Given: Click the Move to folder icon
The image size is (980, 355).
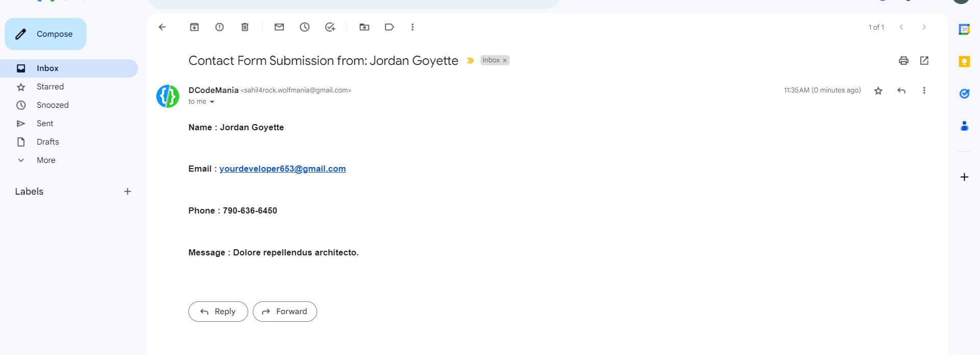Looking at the screenshot, I should (x=364, y=27).
